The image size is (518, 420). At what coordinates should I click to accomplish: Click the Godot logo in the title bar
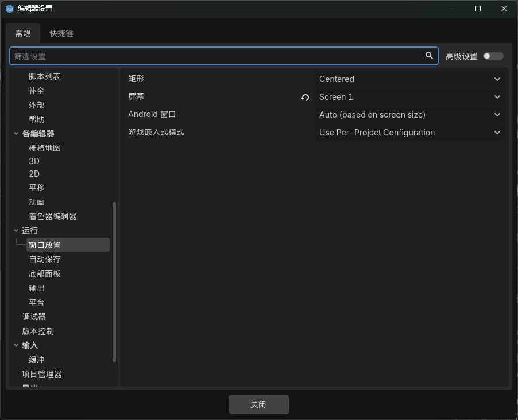10,9
